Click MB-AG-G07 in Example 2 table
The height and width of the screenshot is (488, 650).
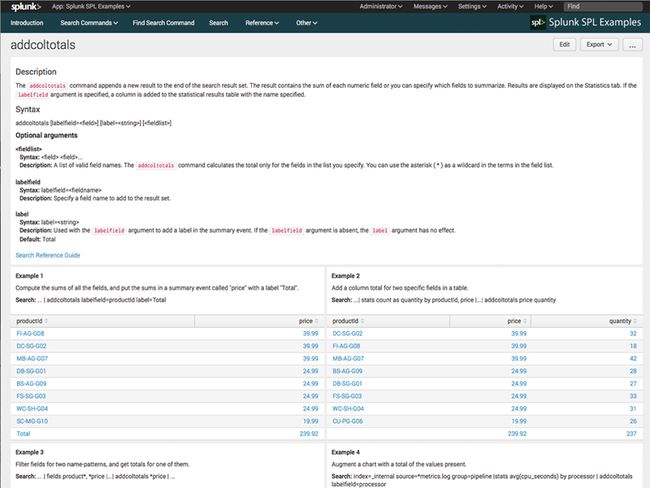pos(348,359)
